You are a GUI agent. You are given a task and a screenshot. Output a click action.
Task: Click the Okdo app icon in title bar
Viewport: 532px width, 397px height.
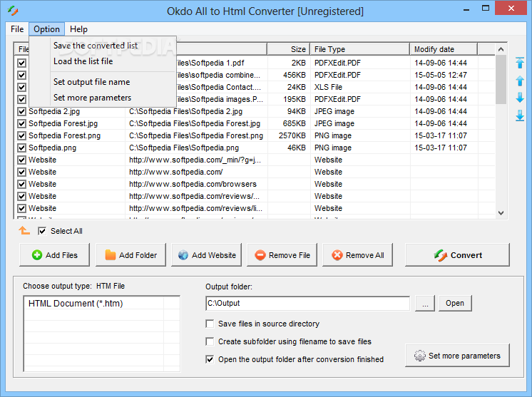click(13, 11)
